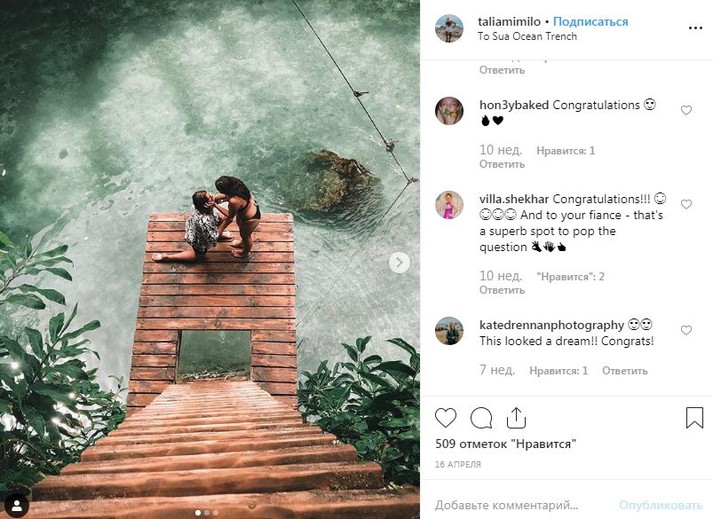The image size is (713, 519).
Task: Like katedrennanphotography's comment
Action: click(686, 330)
